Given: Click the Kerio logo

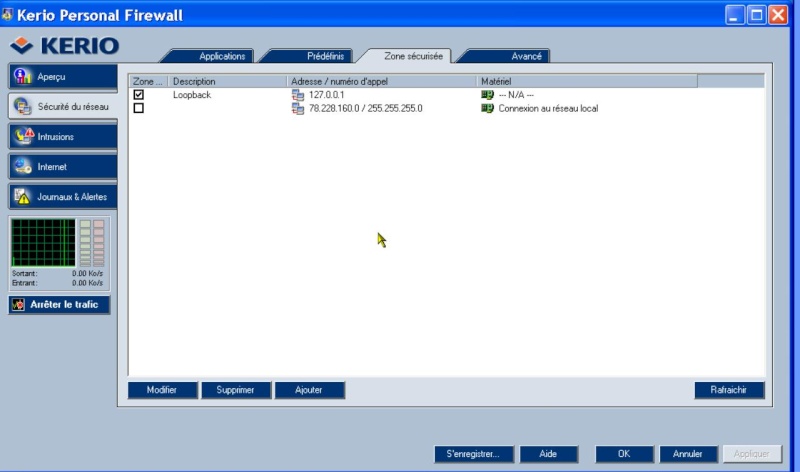Looking at the screenshot, I should pos(65,46).
